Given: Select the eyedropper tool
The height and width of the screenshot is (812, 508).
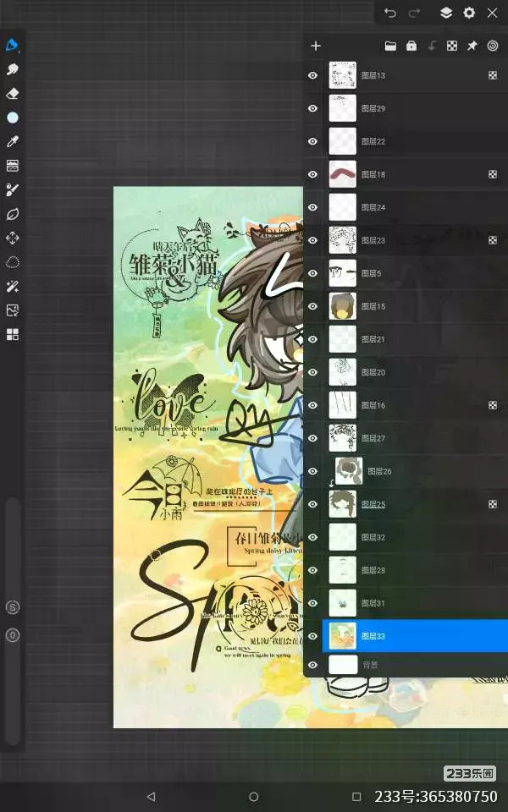Looking at the screenshot, I should click(13, 141).
